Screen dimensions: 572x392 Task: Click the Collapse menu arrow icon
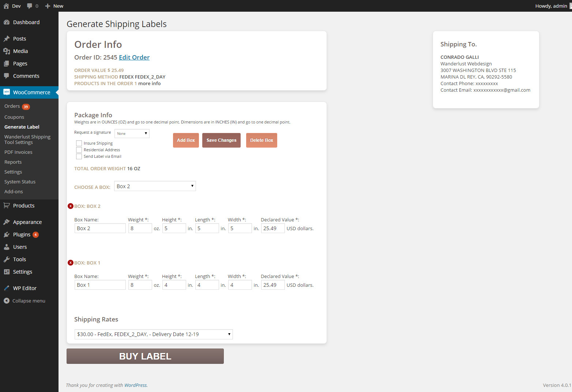(7, 301)
